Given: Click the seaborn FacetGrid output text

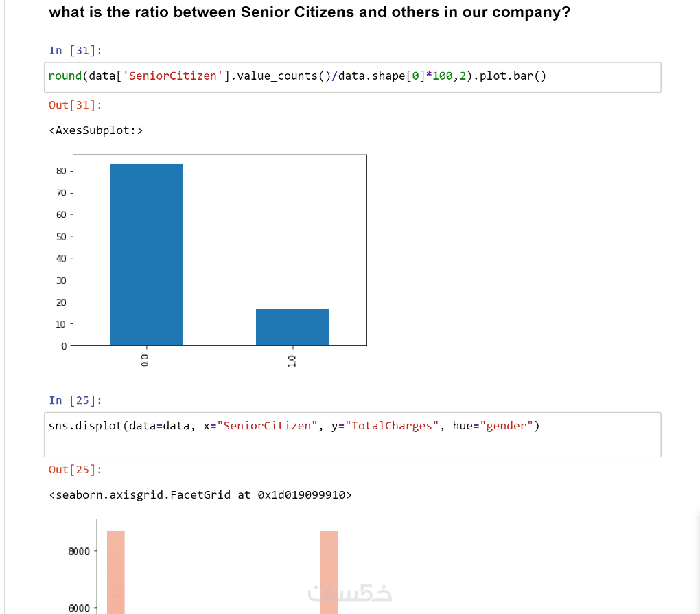Looking at the screenshot, I should point(200,495).
